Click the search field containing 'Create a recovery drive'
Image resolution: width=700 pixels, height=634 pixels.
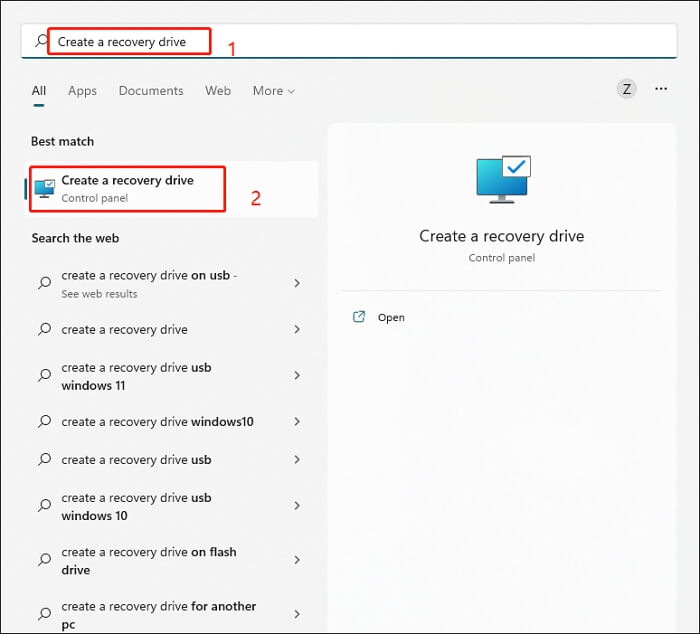tap(349, 41)
